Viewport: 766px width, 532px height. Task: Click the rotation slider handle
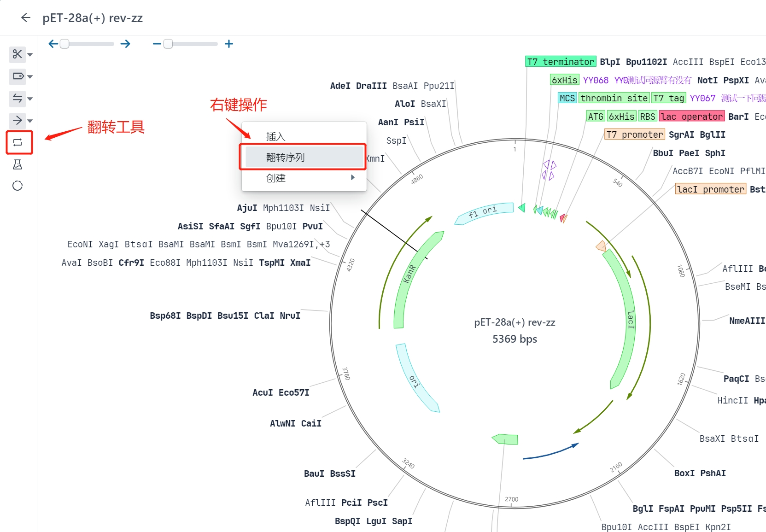click(x=64, y=44)
